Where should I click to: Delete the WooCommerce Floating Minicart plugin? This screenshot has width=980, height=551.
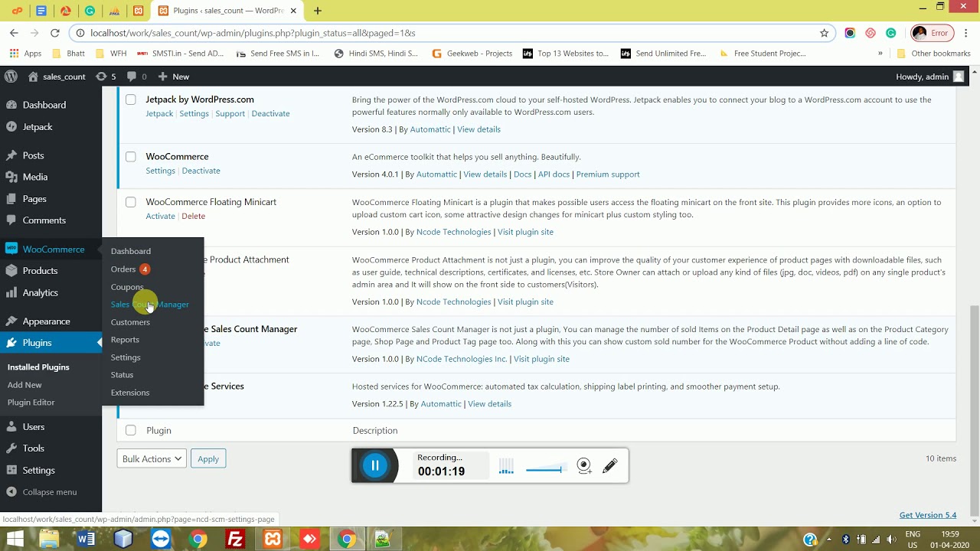193,216
